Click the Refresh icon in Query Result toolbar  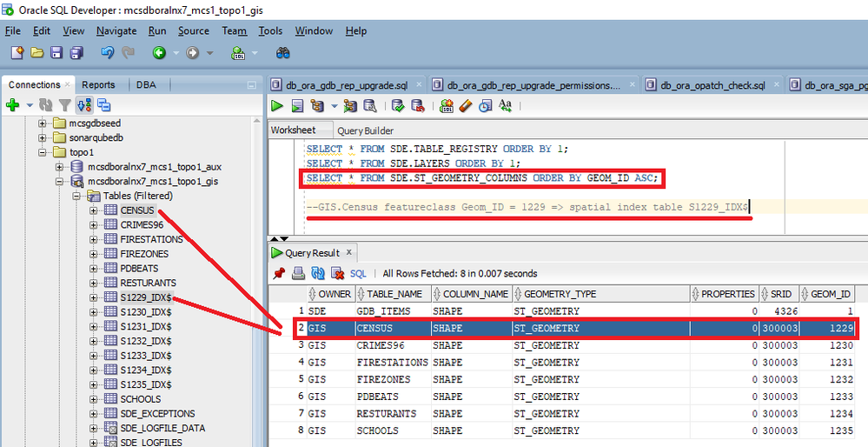(318, 273)
